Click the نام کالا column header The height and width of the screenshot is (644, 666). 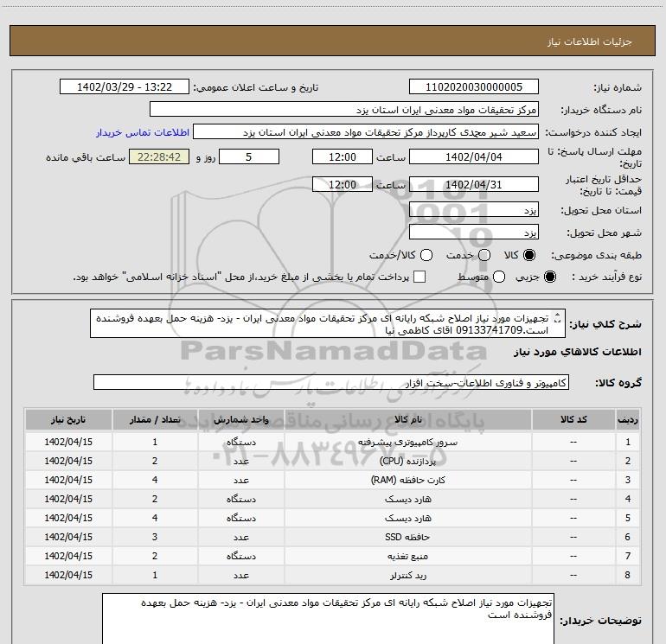[x=413, y=419]
